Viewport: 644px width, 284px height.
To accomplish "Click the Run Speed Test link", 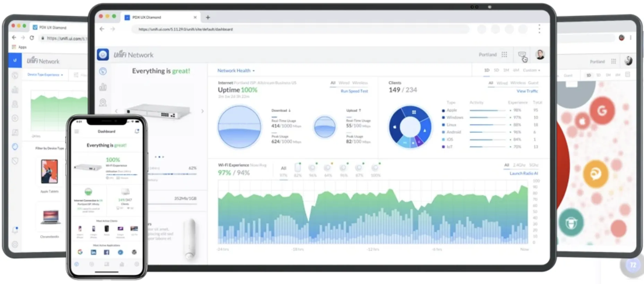I will pos(354,91).
